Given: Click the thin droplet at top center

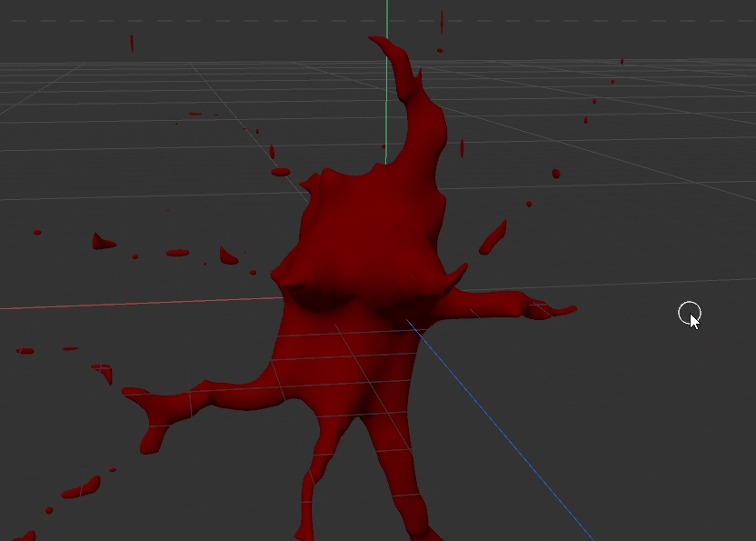Looking at the screenshot, I should (x=442, y=22).
